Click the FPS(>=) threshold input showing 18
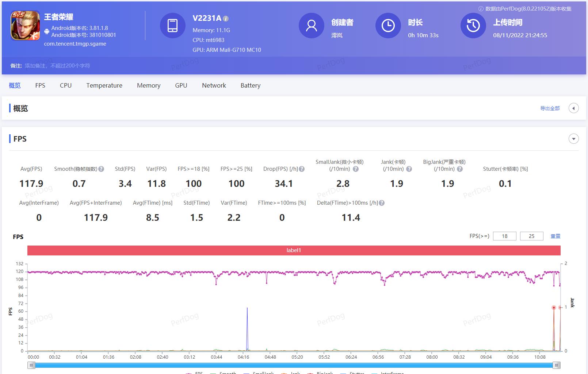The height and width of the screenshot is (374, 588). (504, 236)
